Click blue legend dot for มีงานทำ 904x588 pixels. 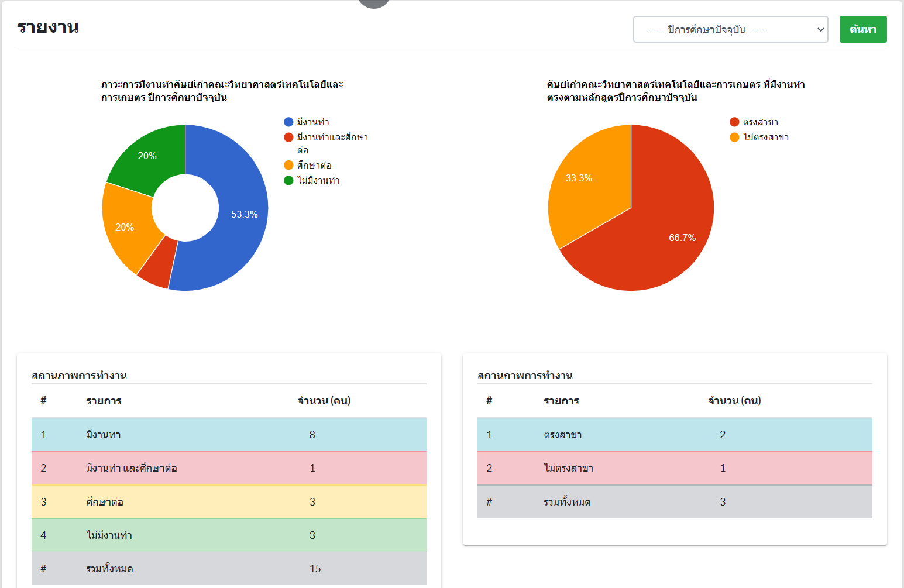pos(288,122)
